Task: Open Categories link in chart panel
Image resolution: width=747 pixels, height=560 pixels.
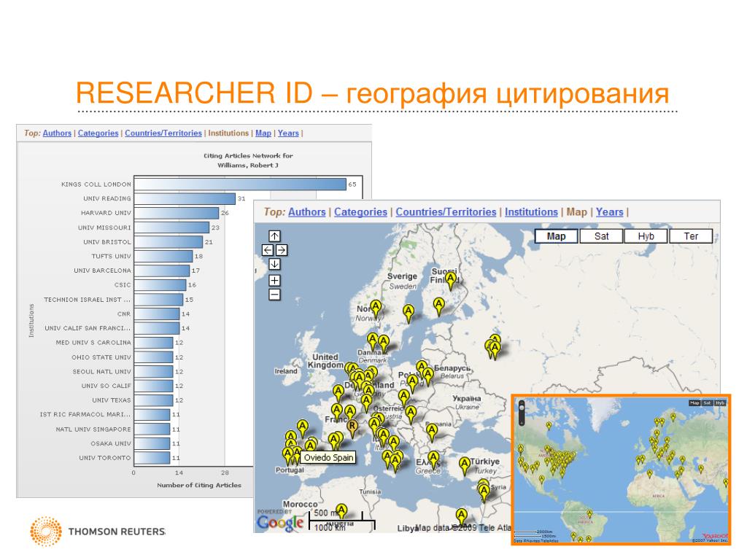Action: (98, 133)
